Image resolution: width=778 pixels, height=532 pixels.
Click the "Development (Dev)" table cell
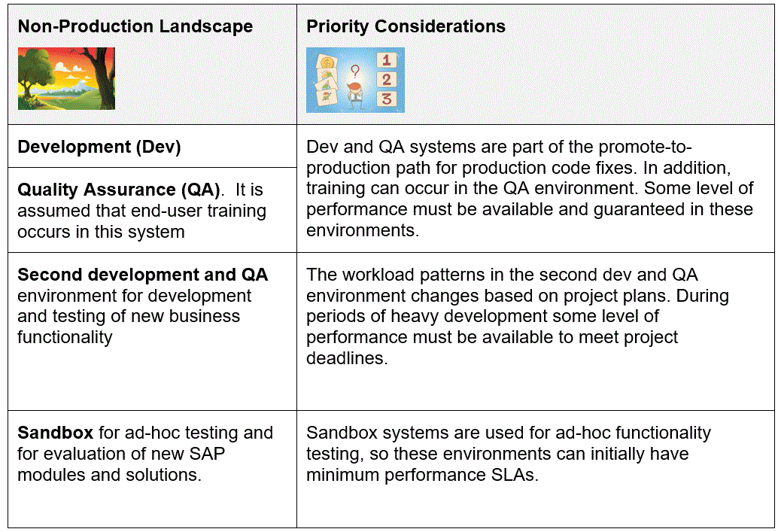pos(99,147)
